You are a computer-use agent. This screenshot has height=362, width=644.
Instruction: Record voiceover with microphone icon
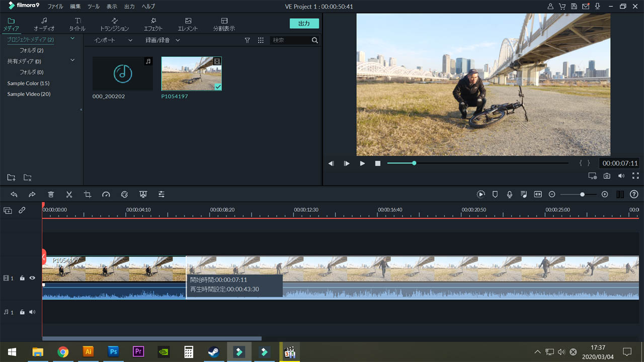510,194
